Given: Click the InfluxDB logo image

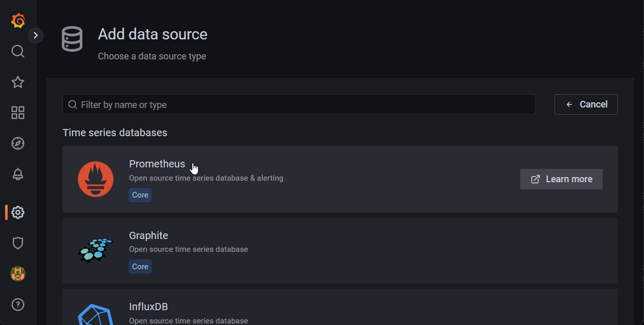Looking at the screenshot, I should (x=96, y=315).
